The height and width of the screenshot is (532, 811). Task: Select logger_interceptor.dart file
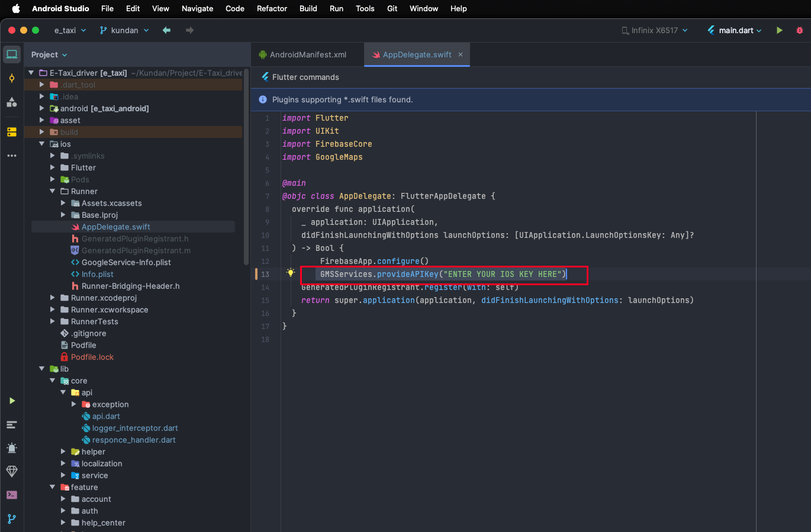tap(135, 428)
